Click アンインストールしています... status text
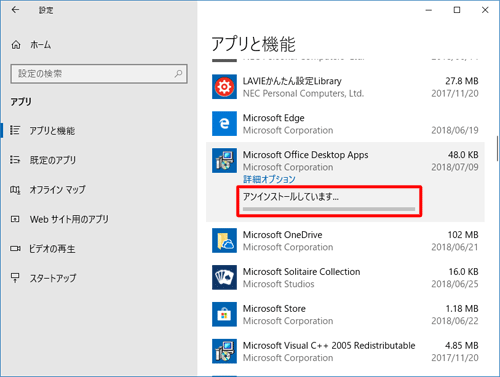Viewport: 500px width, 377px height. (290, 197)
